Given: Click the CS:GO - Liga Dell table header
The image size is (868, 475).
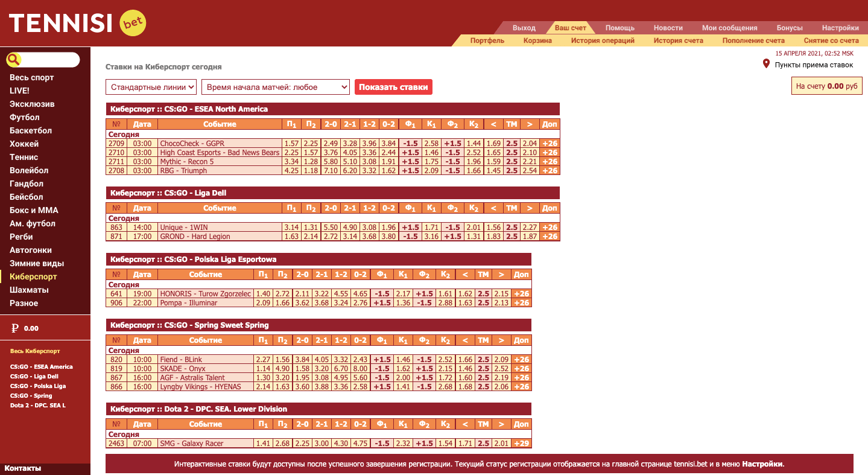Looking at the screenshot, I should pyautogui.click(x=332, y=193).
